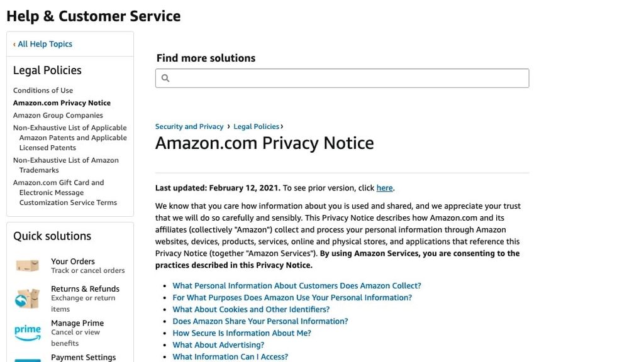Image resolution: width=644 pixels, height=362 pixels.
Task: Open the How Secure Is Information About Me link
Action: 241,333
